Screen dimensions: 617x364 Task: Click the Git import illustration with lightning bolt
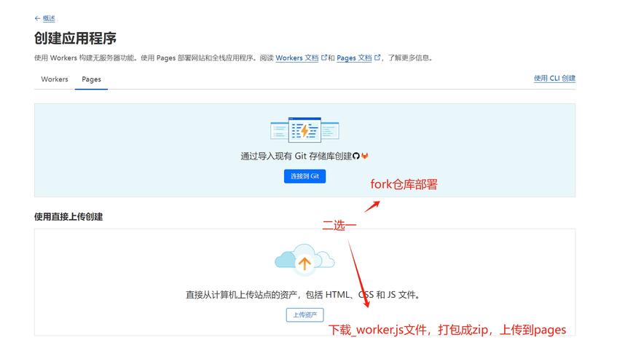(304, 130)
